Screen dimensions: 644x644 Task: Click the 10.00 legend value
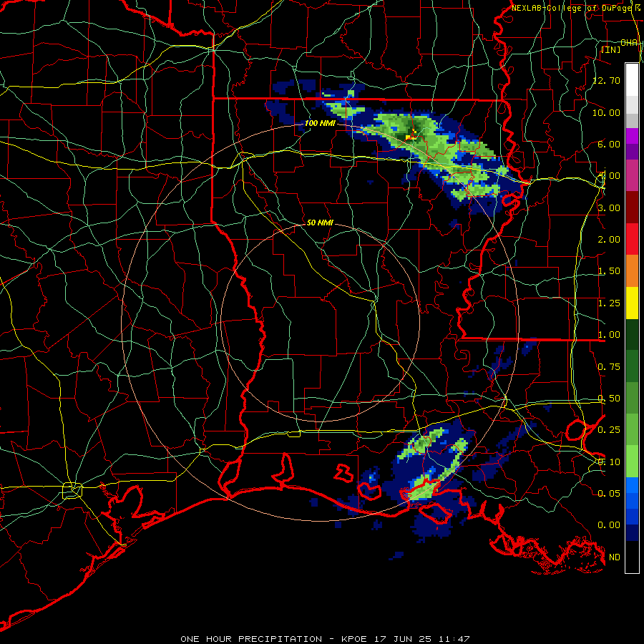607,112
